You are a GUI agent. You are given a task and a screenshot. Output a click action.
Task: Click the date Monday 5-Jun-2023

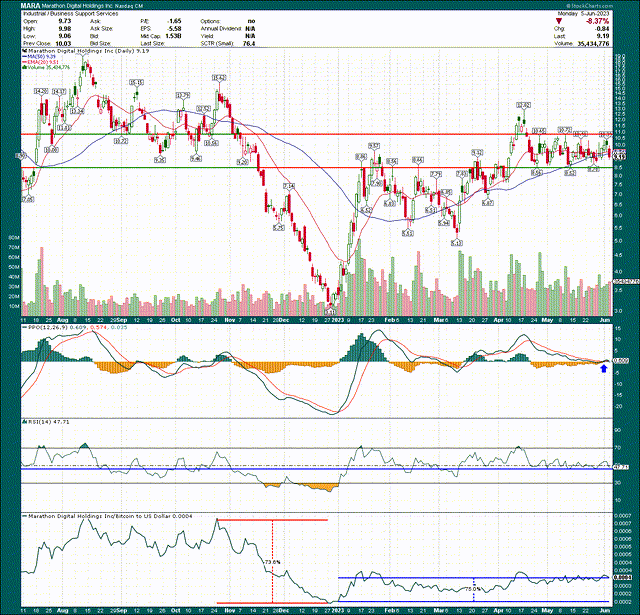pos(584,13)
